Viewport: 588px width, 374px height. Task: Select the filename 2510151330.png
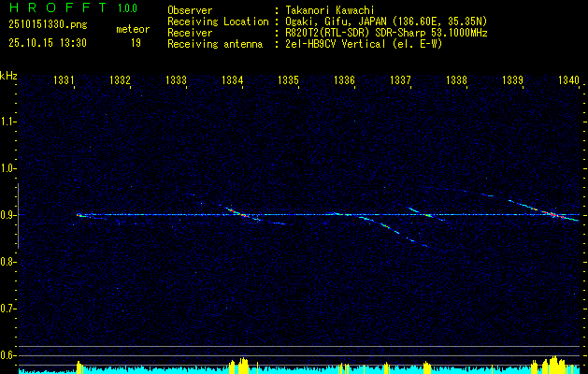click(48, 25)
